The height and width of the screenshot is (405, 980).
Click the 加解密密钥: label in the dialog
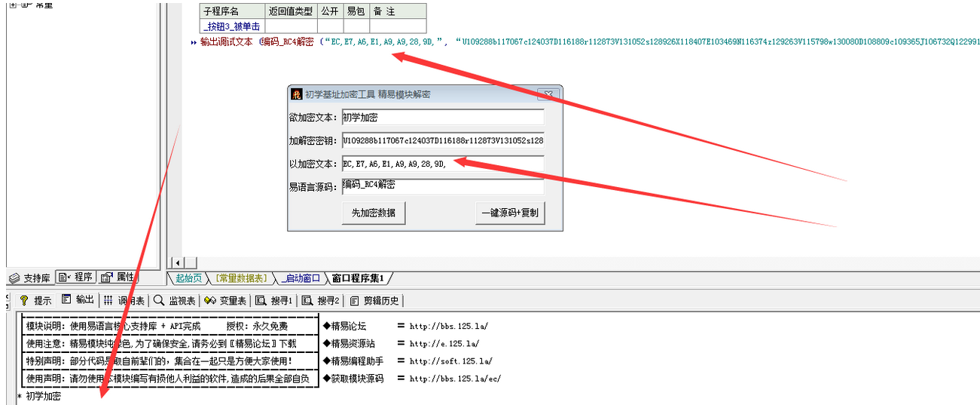click(x=314, y=141)
